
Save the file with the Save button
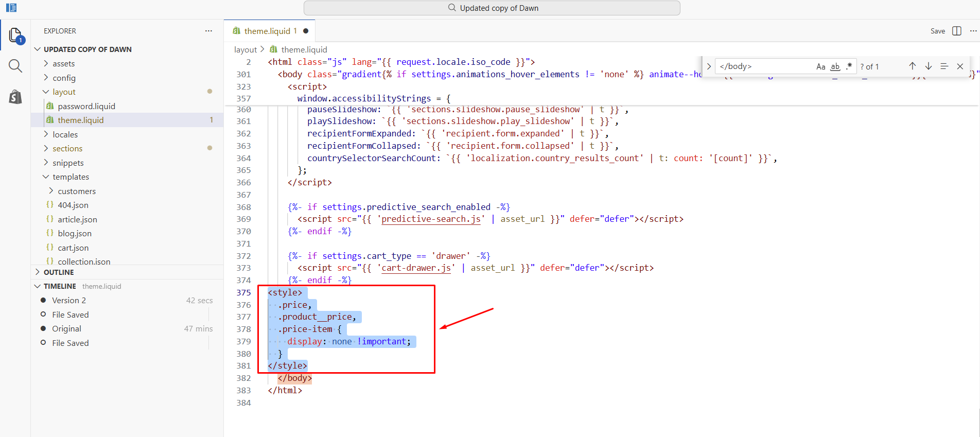point(938,31)
